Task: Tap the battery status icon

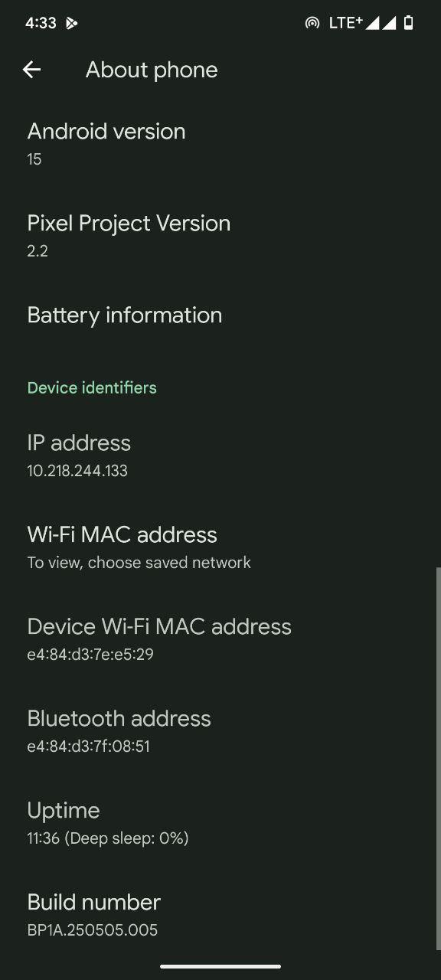Action: [409, 23]
